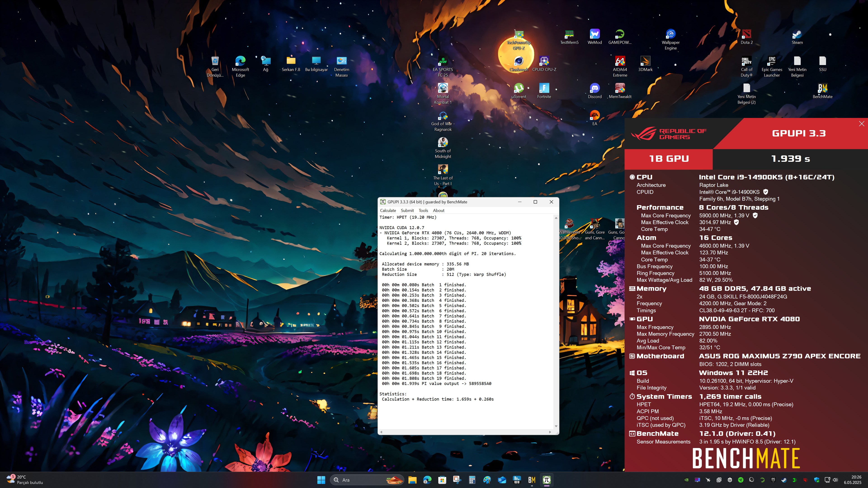The height and width of the screenshot is (488, 868).
Task: Open NVIDIA tray icon in system tray
Action: pyautogui.click(x=686, y=480)
